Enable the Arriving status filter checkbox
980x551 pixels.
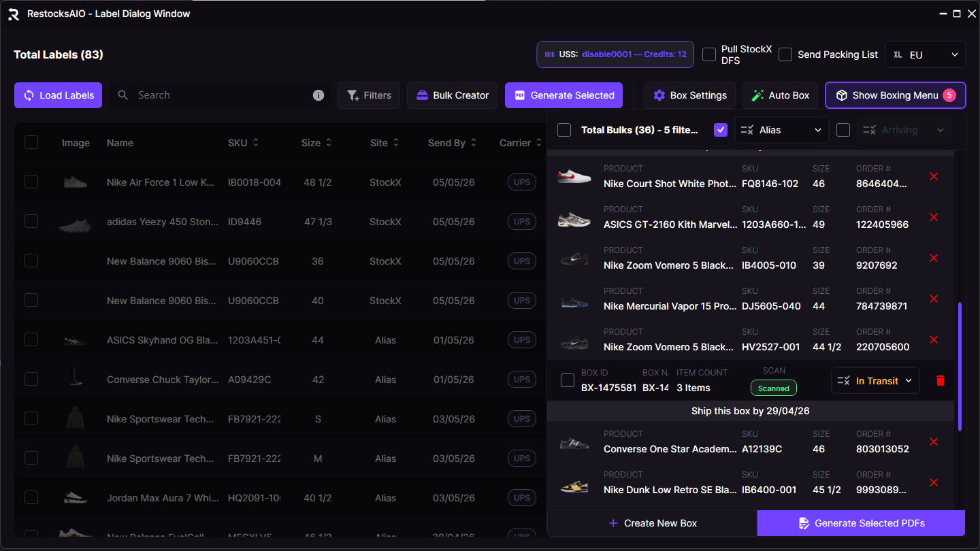(843, 130)
